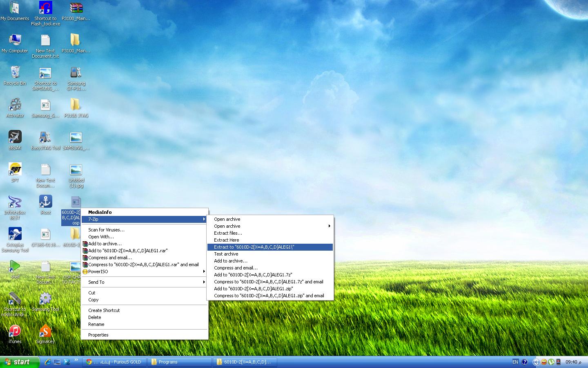Switch to FuriouS GOLD Chrome taskbar button
Viewport: 588px width, 368px height.
[114, 362]
